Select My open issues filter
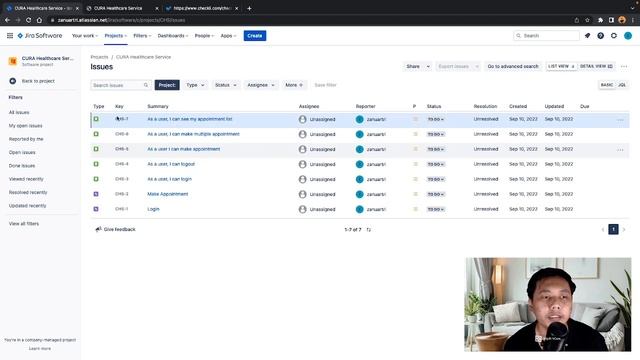Viewport: 640px width, 360px height. tap(26, 126)
